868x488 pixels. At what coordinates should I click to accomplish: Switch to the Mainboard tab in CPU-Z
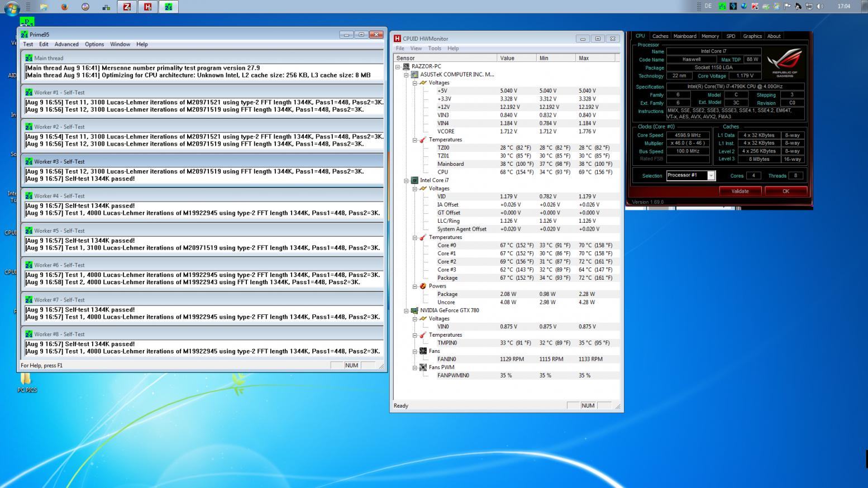pos(685,36)
